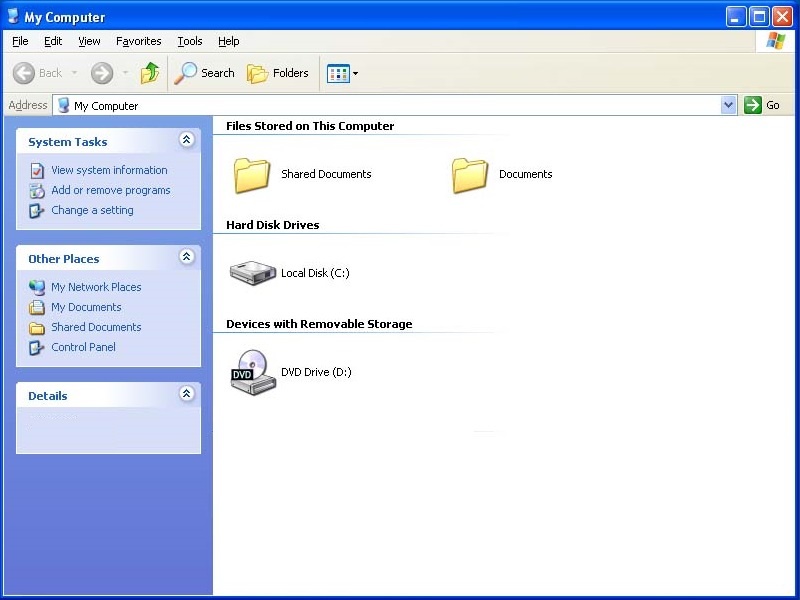Image resolution: width=800 pixels, height=600 pixels.
Task: Click the Windows logo in the top corner
Action: pos(775,40)
